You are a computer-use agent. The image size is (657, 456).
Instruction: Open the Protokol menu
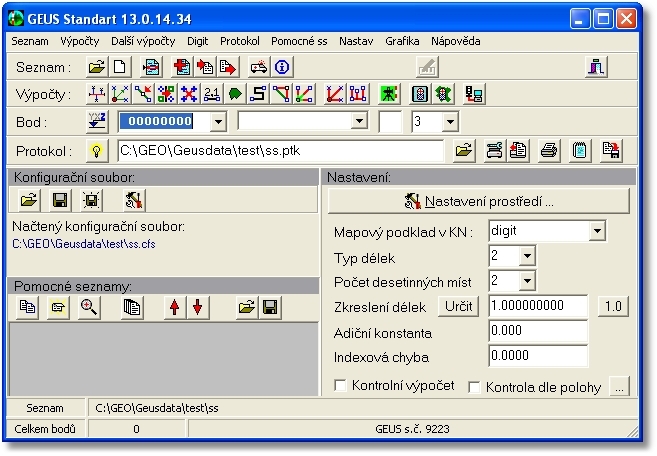tap(240, 41)
